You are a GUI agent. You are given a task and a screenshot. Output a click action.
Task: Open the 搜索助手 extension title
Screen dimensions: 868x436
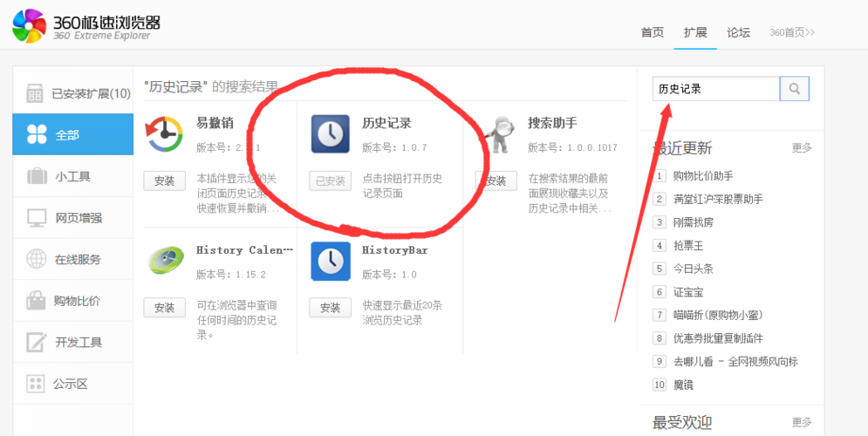(x=552, y=123)
